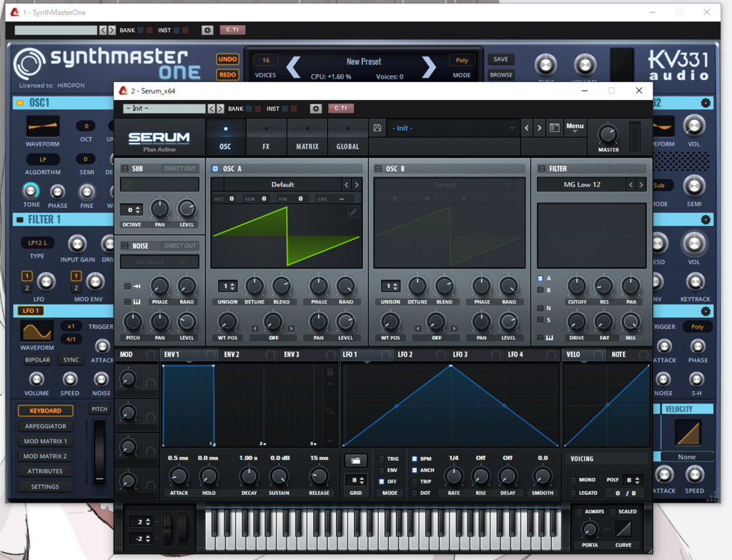Toggle the OSC A enable checkbox
Image resolution: width=732 pixels, height=560 pixels.
[x=215, y=169]
